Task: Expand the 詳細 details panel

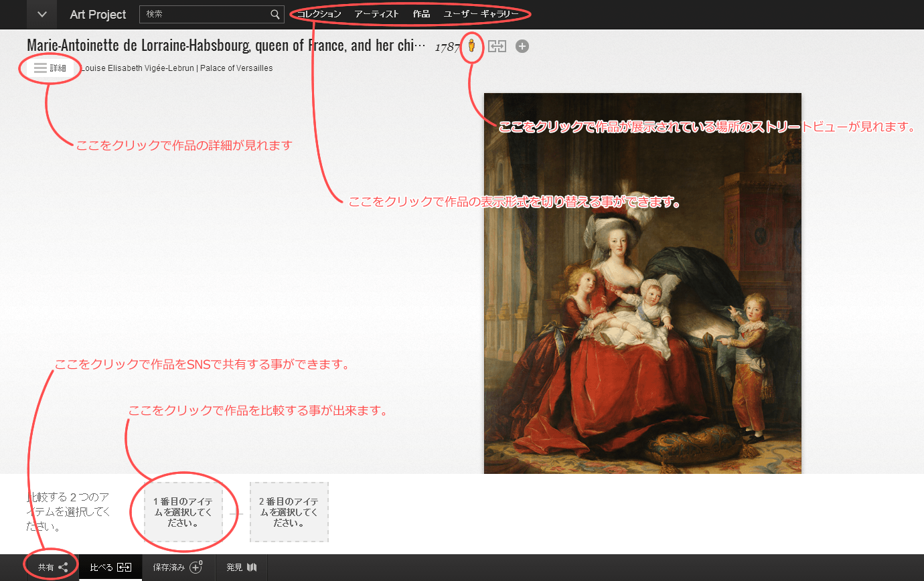Action: coord(50,68)
